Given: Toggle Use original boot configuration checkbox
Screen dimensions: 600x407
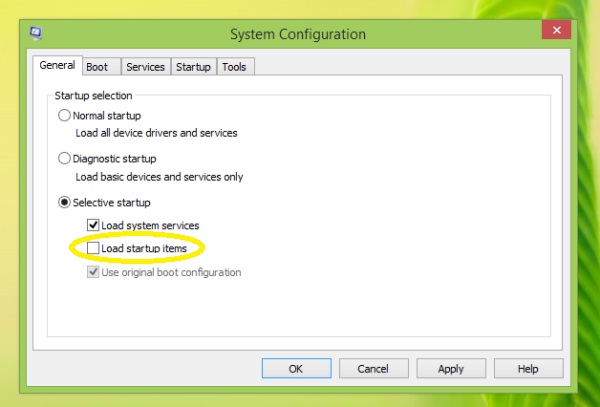Looking at the screenshot, I should (x=93, y=272).
